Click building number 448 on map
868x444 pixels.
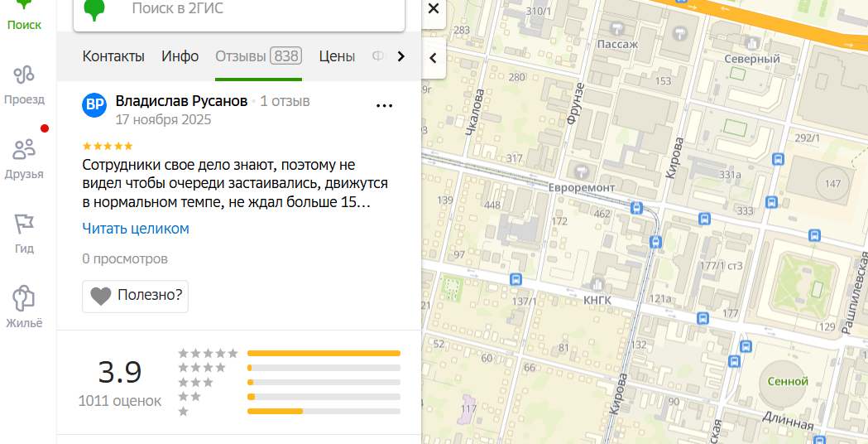(x=492, y=205)
